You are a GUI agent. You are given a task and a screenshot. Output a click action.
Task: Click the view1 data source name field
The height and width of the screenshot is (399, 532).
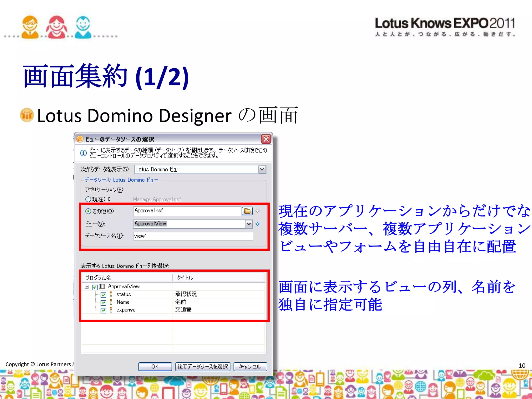(x=193, y=236)
